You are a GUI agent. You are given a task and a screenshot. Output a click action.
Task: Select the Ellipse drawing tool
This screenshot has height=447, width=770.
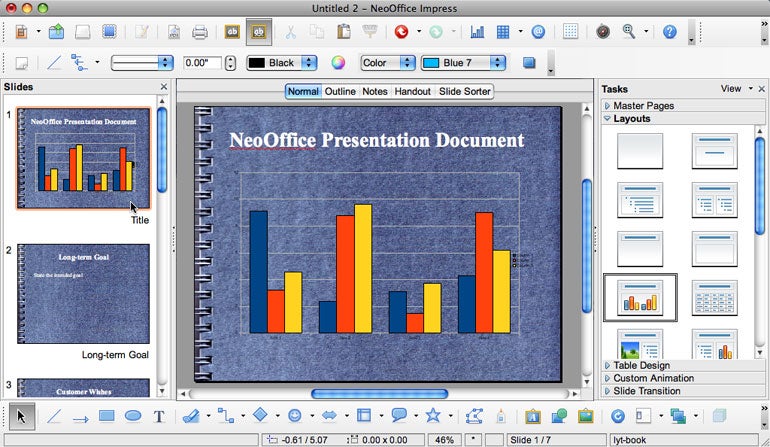[x=133, y=416]
